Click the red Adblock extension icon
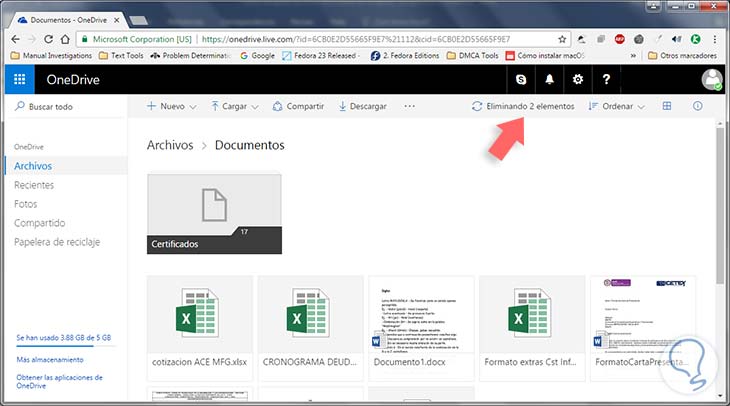 click(620, 39)
